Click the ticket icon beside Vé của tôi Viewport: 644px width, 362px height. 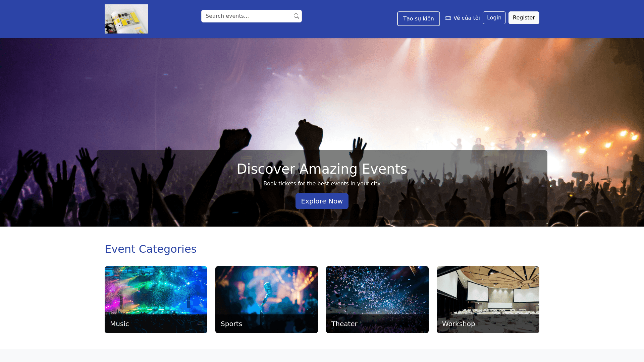448,18
